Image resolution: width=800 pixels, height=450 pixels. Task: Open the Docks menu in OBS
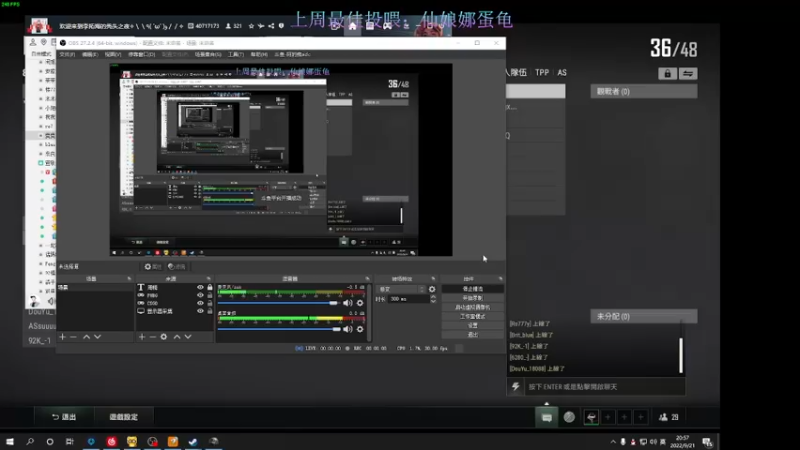(x=141, y=55)
